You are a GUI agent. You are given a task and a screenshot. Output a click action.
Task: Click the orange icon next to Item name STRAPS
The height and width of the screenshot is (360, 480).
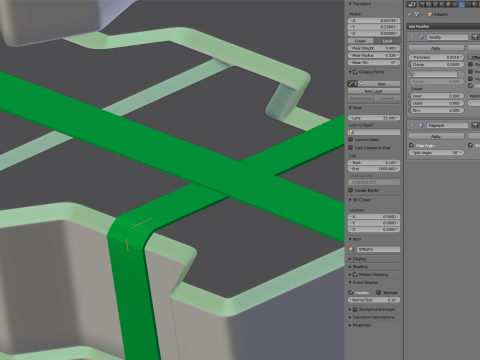(x=351, y=249)
